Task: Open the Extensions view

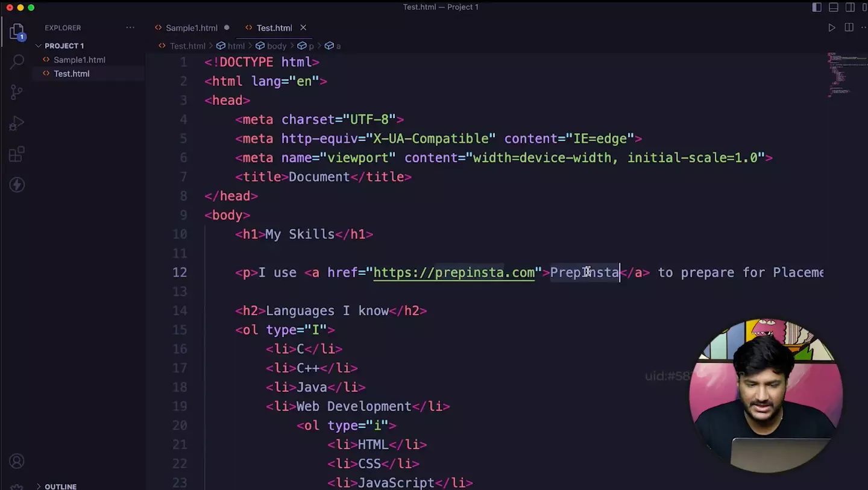Action: [17, 154]
